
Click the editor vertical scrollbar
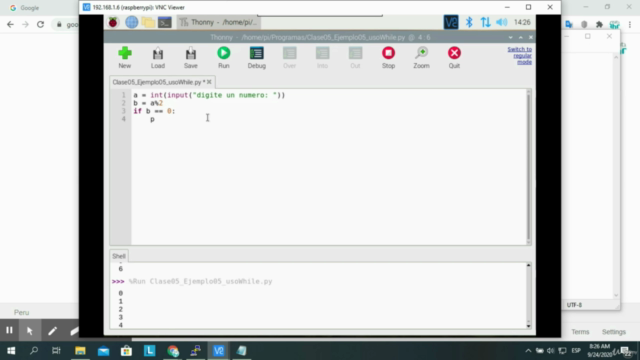(x=529, y=167)
